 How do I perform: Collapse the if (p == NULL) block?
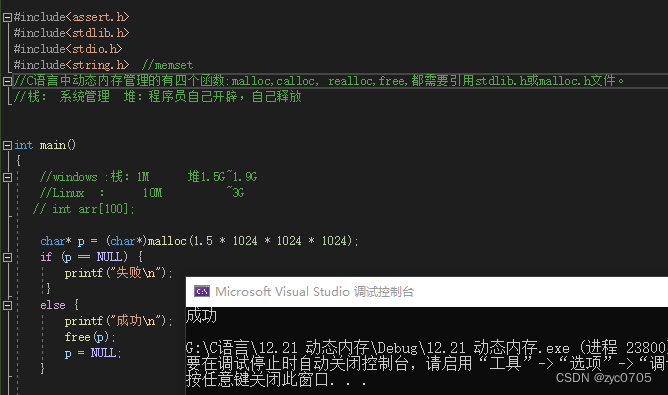(x=7, y=257)
